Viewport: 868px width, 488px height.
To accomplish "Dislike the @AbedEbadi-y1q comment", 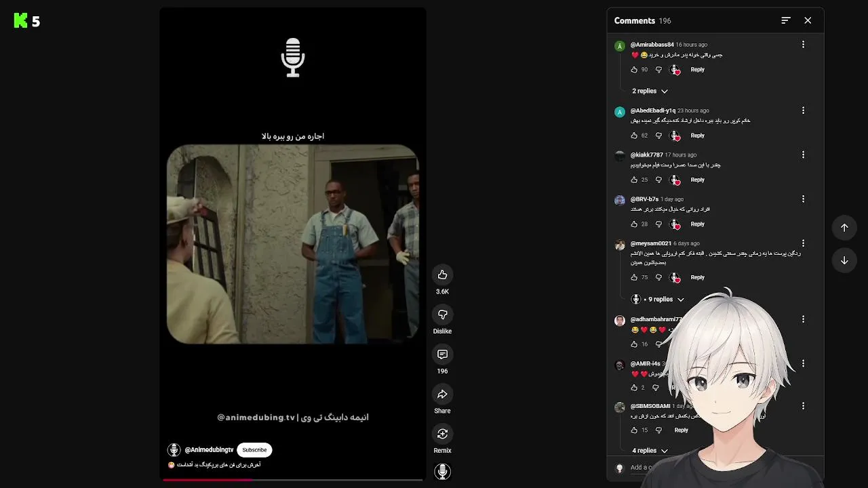I will coord(658,136).
